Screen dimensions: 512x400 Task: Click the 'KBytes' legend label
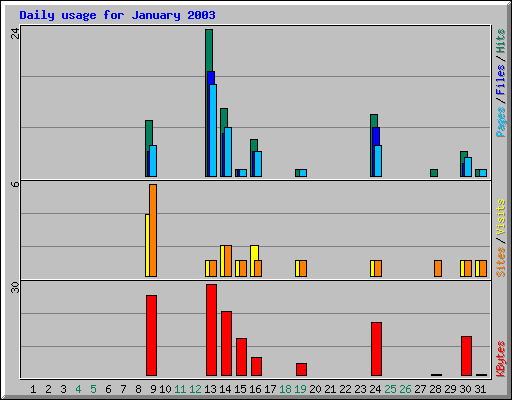point(500,359)
